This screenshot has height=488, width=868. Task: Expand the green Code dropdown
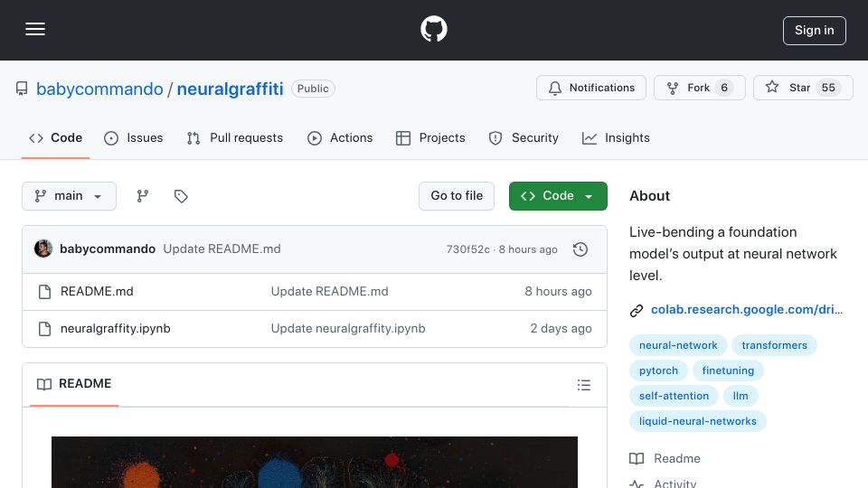558,196
